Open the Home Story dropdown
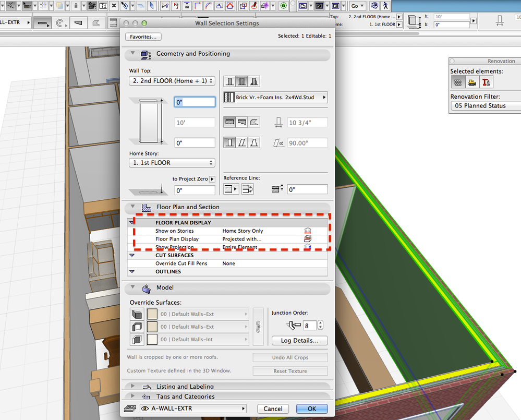The image size is (521, 420). (172, 162)
